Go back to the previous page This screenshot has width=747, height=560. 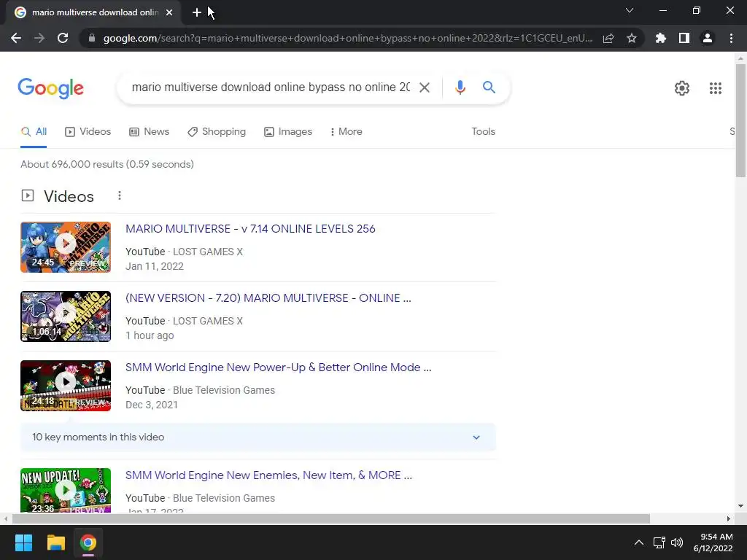(x=16, y=38)
